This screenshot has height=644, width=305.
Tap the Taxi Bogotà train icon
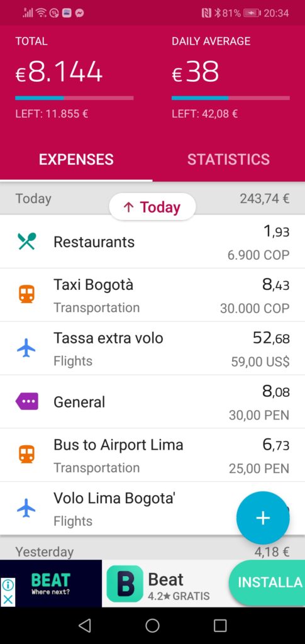pyautogui.click(x=27, y=294)
